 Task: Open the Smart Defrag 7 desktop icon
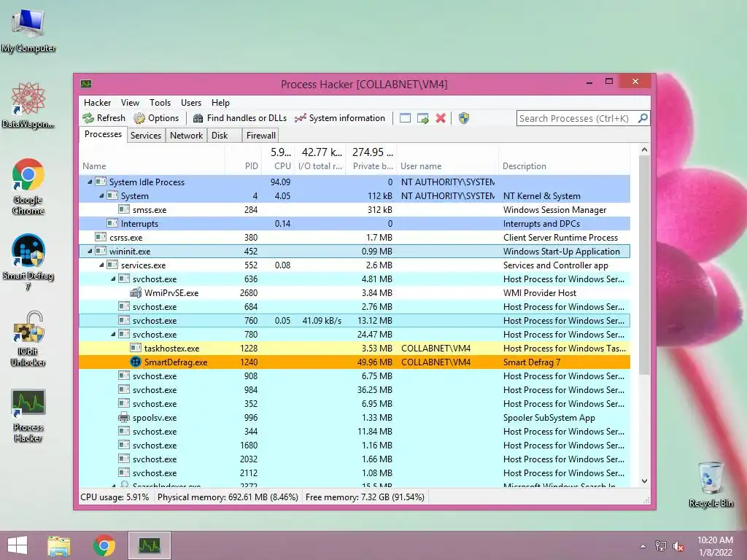point(28,262)
